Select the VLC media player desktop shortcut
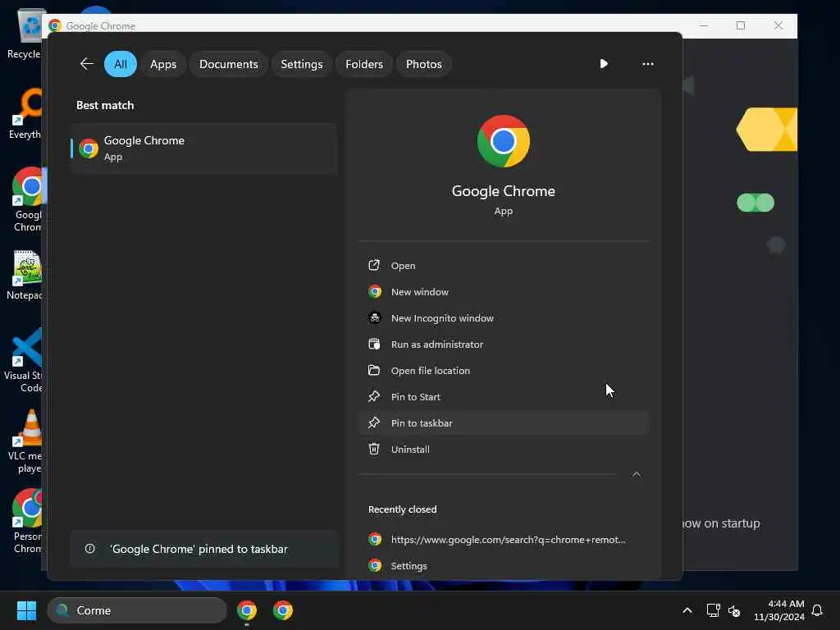The image size is (840, 630). click(25, 441)
